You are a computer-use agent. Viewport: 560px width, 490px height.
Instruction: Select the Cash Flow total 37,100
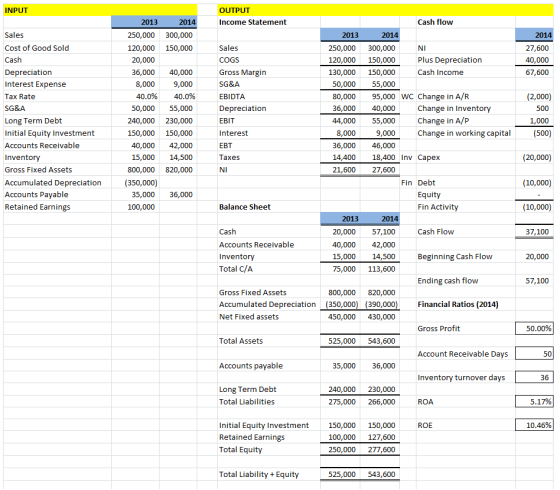pos(537,232)
